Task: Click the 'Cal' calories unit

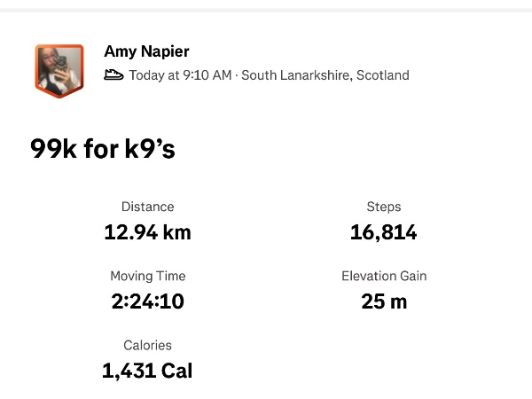Action: 176,371
